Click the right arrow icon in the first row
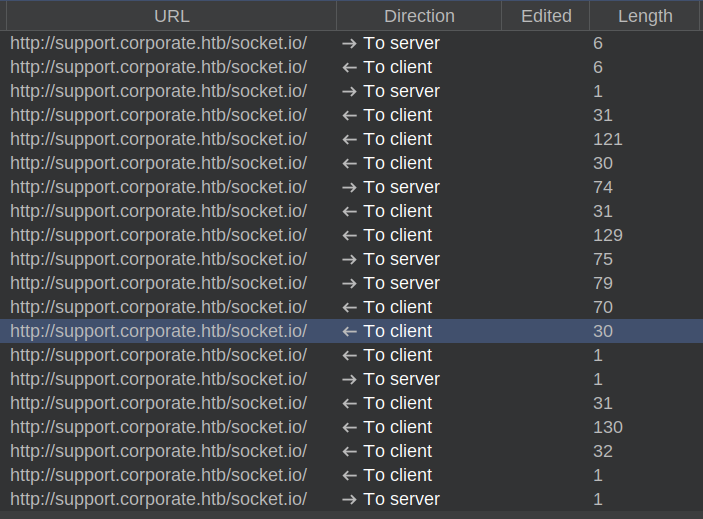The image size is (703, 519). point(349,43)
